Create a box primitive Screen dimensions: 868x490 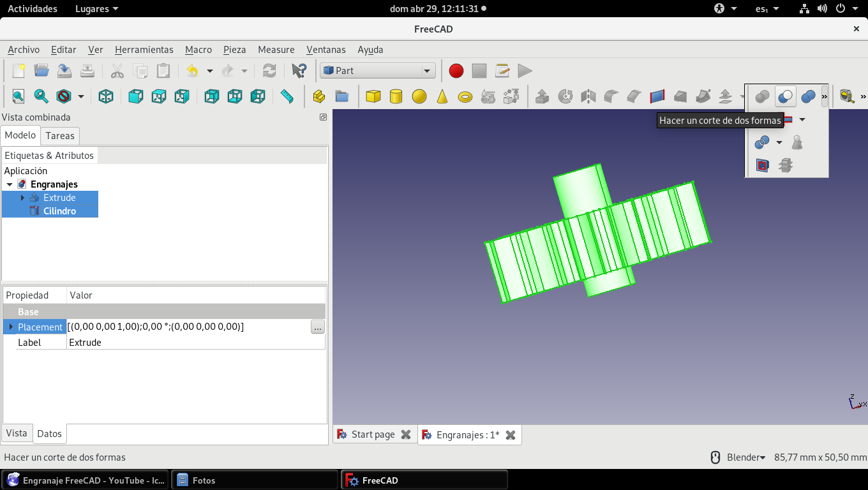point(373,96)
